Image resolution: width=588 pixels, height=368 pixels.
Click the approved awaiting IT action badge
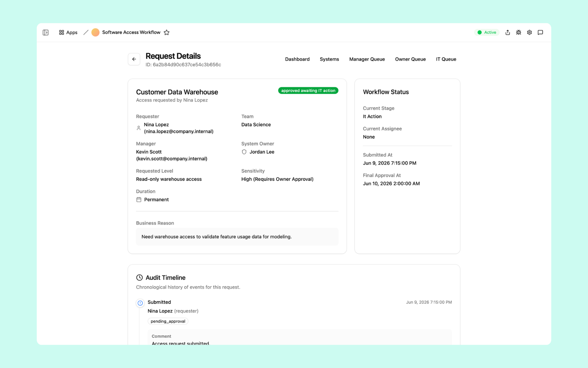coord(308,91)
